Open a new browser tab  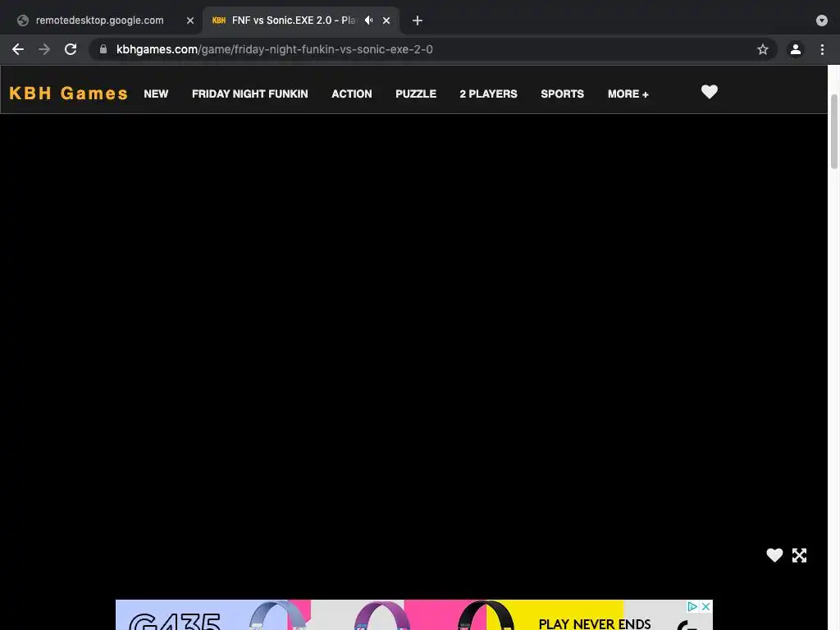(x=418, y=21)
